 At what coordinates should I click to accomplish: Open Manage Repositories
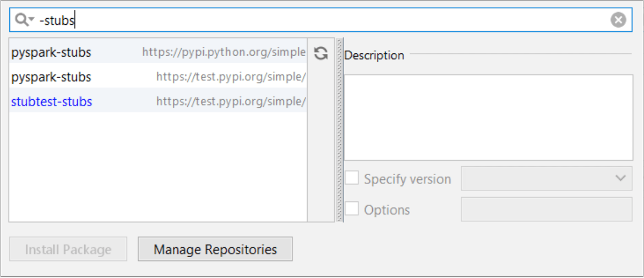tap(215, 249)
